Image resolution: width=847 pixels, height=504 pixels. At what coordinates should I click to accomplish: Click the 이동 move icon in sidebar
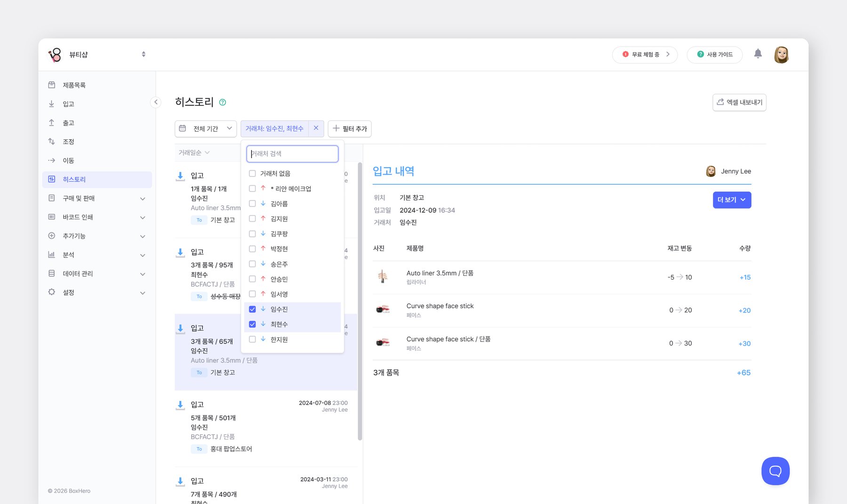click(52, 160)
